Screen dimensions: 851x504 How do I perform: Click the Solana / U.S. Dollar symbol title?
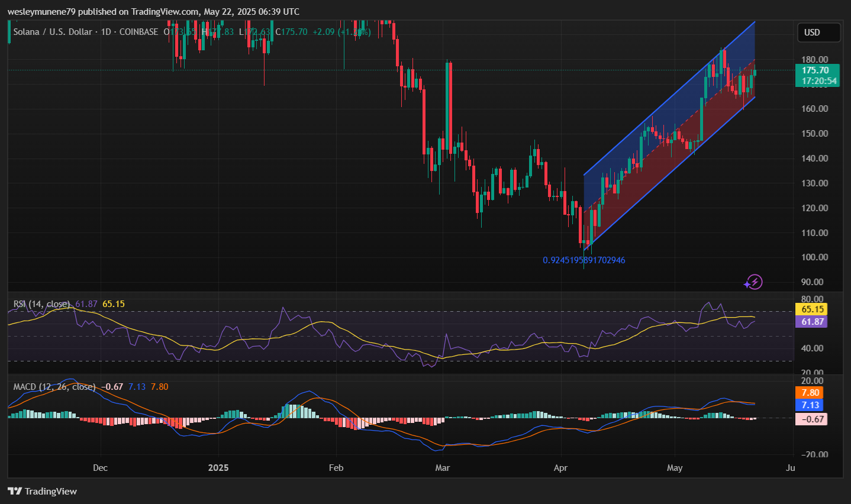click(53, 32)
